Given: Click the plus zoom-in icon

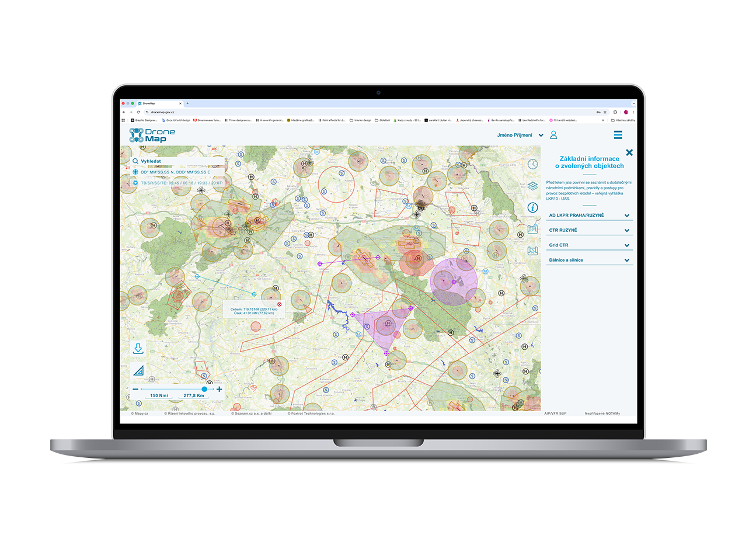Looking at the screenshot, I should 220,389.
